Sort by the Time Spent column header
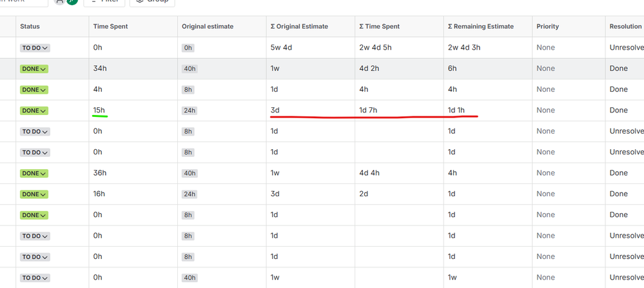The height and width of the screenshot is (288, 644). 110,26
